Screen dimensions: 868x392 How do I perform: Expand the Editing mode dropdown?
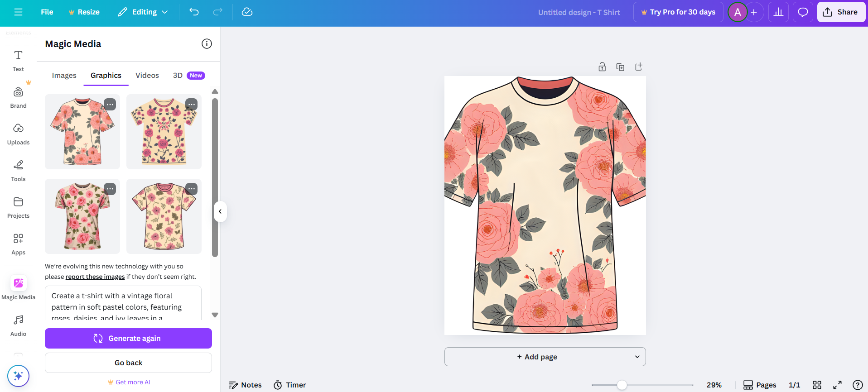point(142,12)
